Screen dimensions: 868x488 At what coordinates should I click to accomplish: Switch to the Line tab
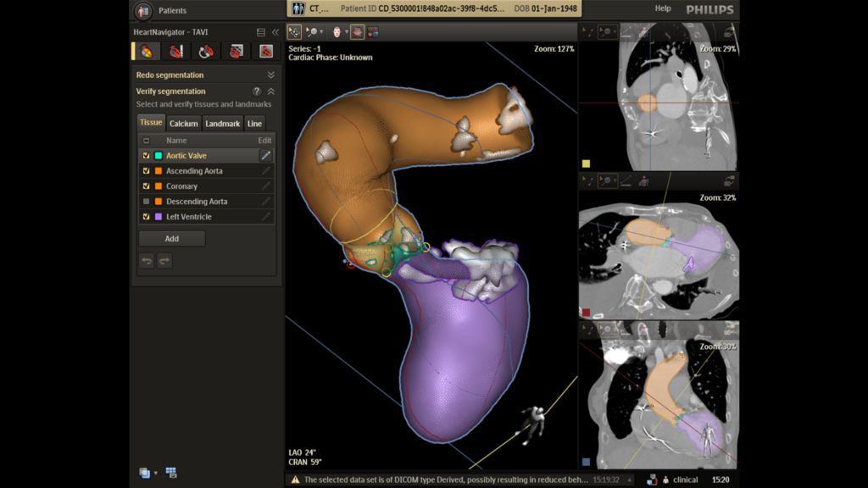(254, 124)
